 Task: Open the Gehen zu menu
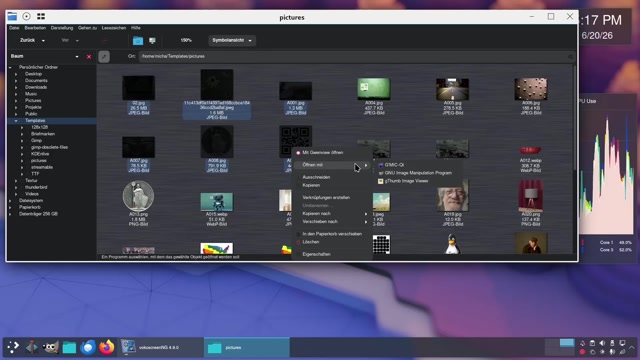87,28
